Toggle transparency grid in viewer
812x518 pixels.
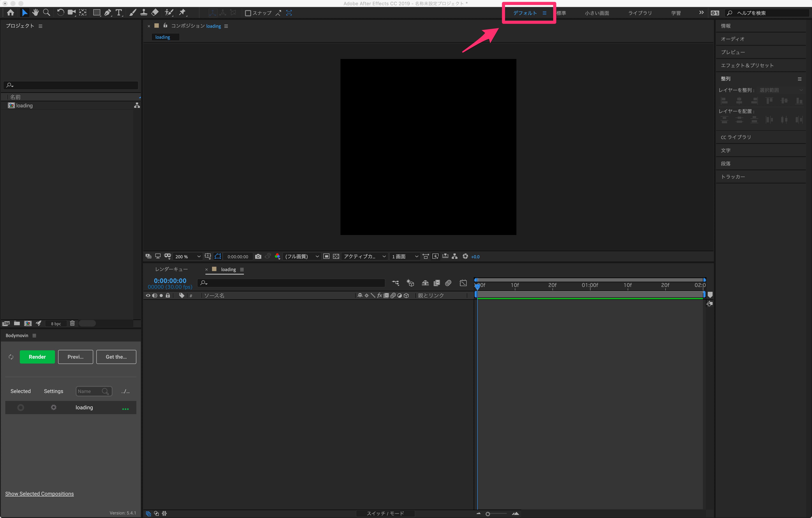pyautogui.click(x=336, y=256)
